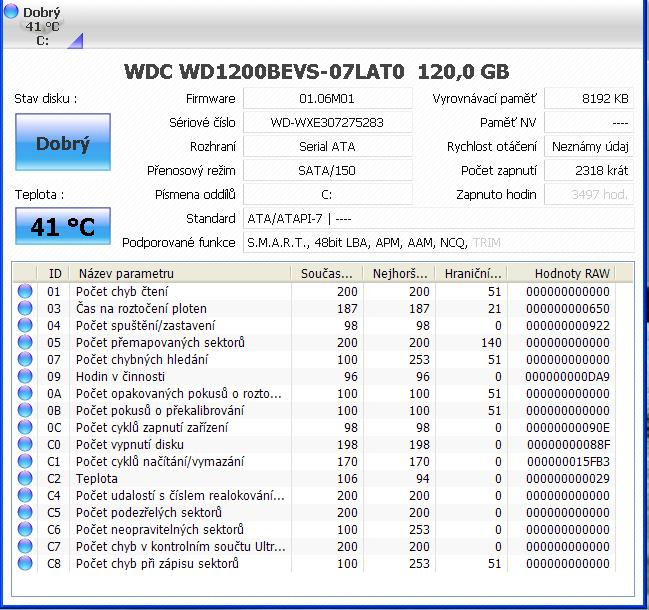The width and height of the screenshot is (649, 610).
Task: Click the ID column header
Action: [x=54, y=274]
